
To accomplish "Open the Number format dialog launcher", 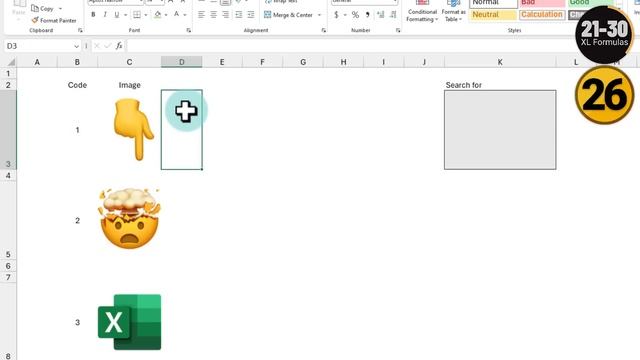I will pos(398,30).
